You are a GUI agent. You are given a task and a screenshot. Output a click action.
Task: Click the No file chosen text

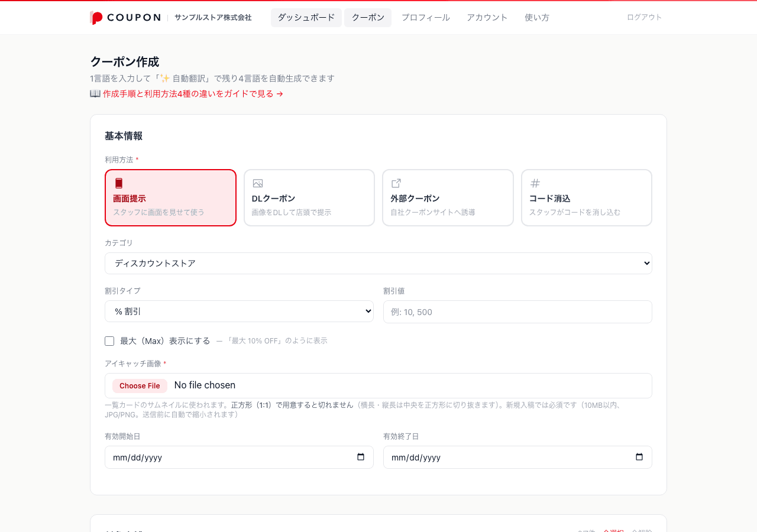(x=205, y=385)
